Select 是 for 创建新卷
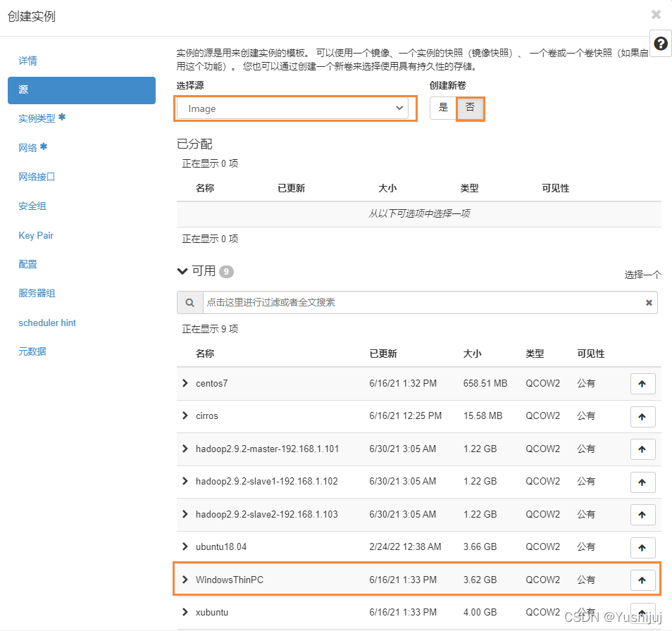Viewport: 672px width, 631px height. click(x=443, y=108)
